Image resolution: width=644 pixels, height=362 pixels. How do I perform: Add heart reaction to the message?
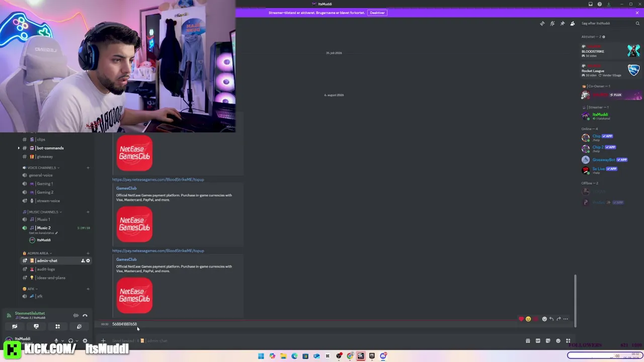tap(521, 319)
